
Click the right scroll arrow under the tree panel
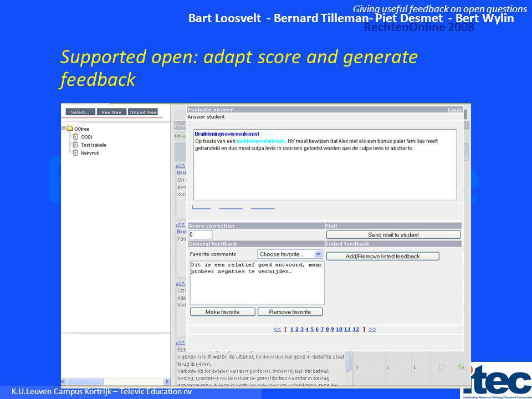pos(166,381)
